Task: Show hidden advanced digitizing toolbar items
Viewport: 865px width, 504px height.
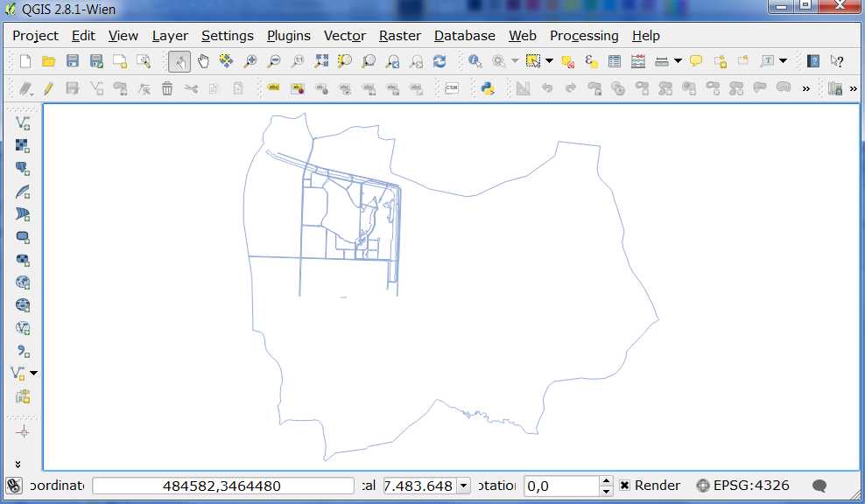Action: pos(806,88)
